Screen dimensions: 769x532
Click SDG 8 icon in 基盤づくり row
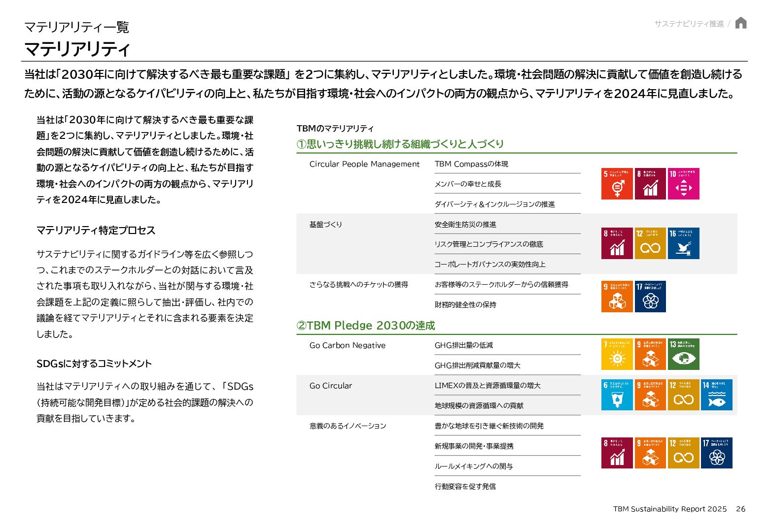coord(617,243)
